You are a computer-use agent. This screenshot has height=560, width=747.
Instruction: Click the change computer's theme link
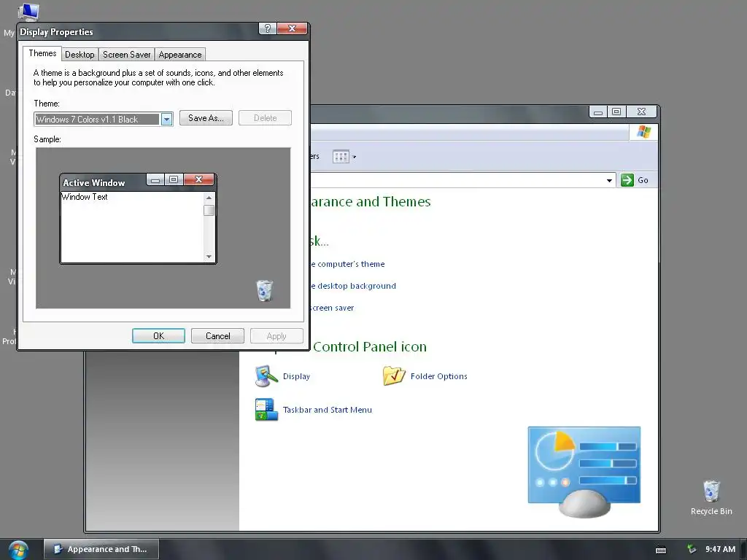pyautogui.click(x=347, y=264)
